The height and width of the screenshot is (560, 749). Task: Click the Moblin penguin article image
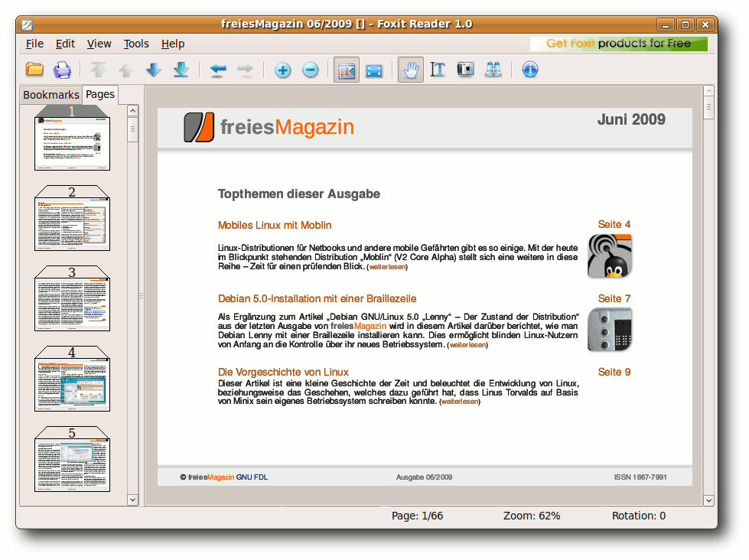click(x=610, y=256)
